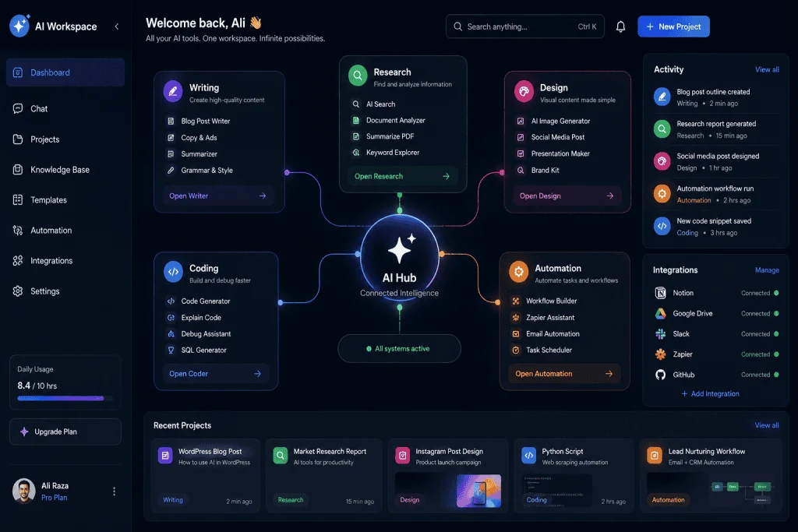Click the AI Workspace sparkle logo
Image resolution: width=798 pixels, height=532 pixels.
[x=19, y=26]
